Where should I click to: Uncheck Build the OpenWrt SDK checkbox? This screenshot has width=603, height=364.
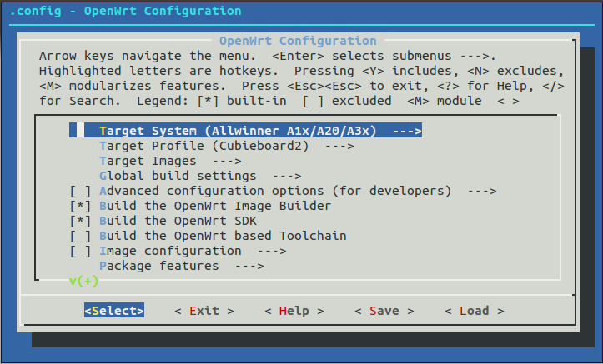coord(80,221)
